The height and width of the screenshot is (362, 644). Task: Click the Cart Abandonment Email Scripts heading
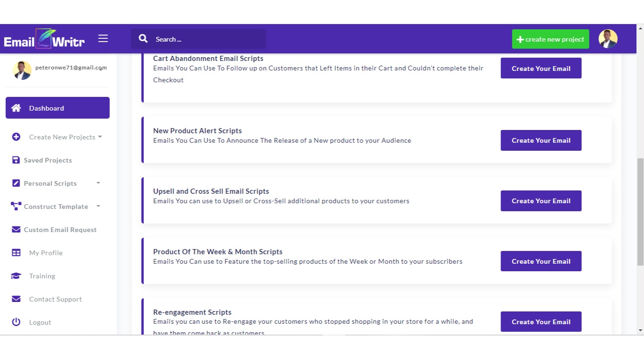pos(208,59)
